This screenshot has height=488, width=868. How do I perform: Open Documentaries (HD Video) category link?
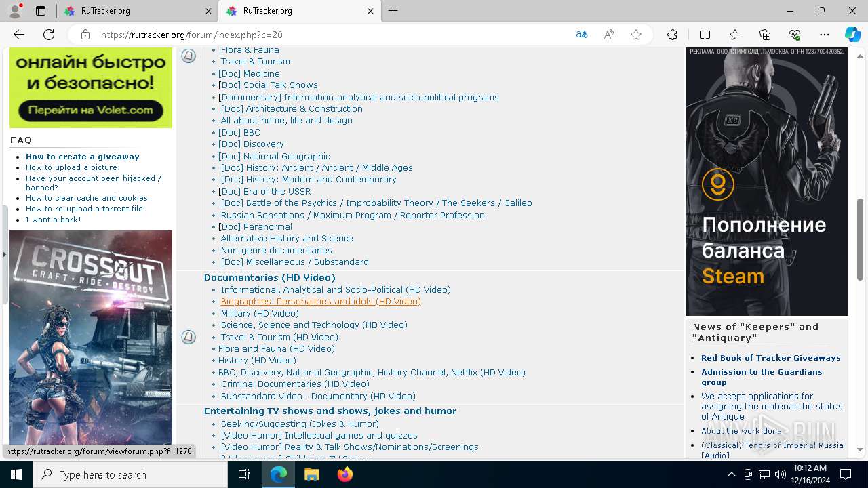[270, 277]
